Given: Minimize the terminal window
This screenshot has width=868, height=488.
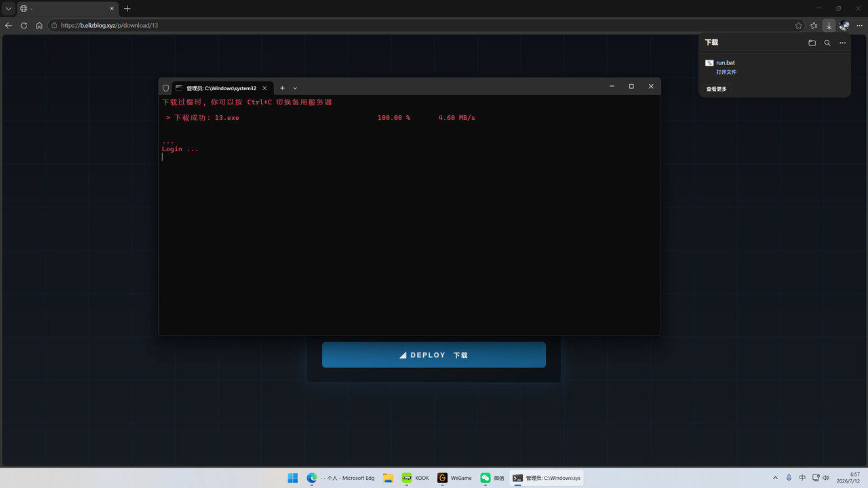Looking at the screenshot, I should 612,87.
